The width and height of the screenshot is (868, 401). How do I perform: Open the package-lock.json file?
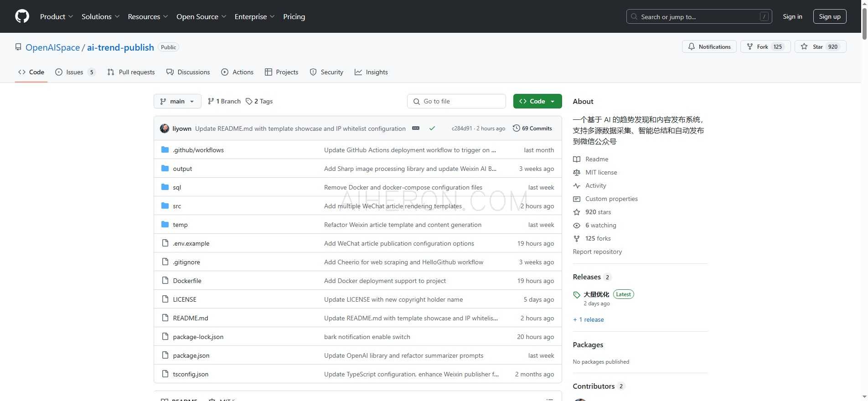198,337
